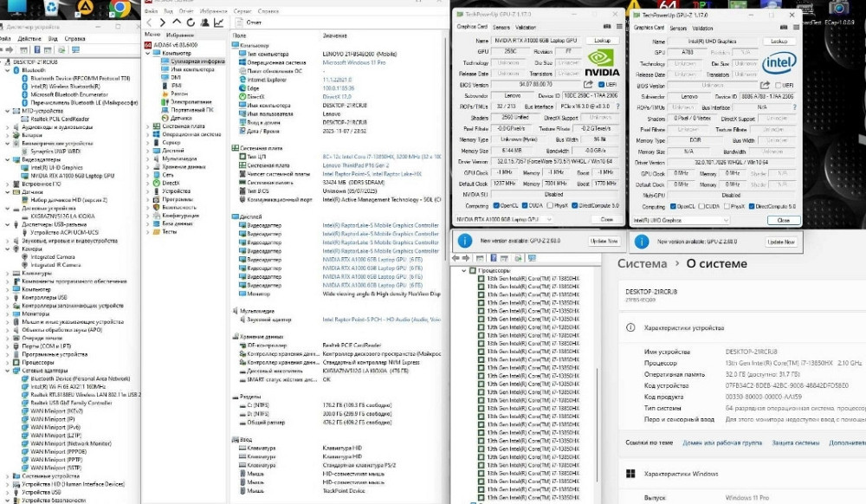Click the share BIOS icon in NVIDIA GPU-Z
Screen dimensions: 866x504
pyautogui.click(x=589, y=85)
